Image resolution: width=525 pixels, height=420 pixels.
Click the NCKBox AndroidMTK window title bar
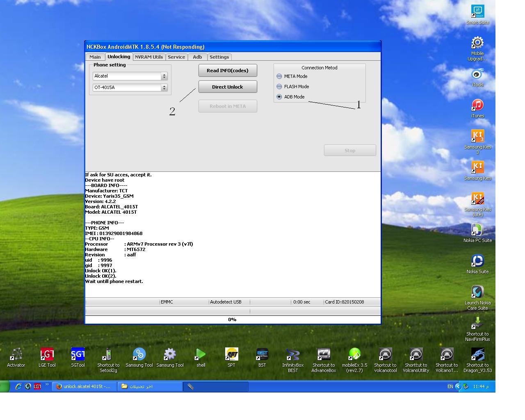[x=233, y=47]
